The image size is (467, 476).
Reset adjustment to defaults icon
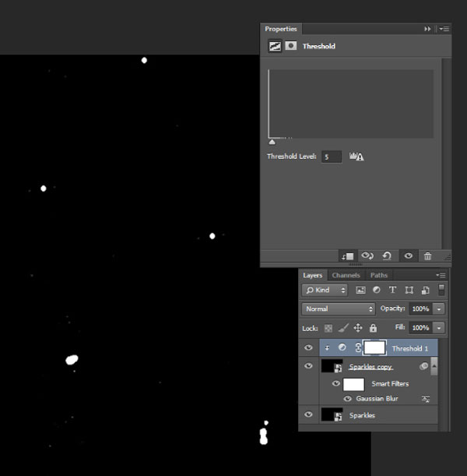click(387, 256)
